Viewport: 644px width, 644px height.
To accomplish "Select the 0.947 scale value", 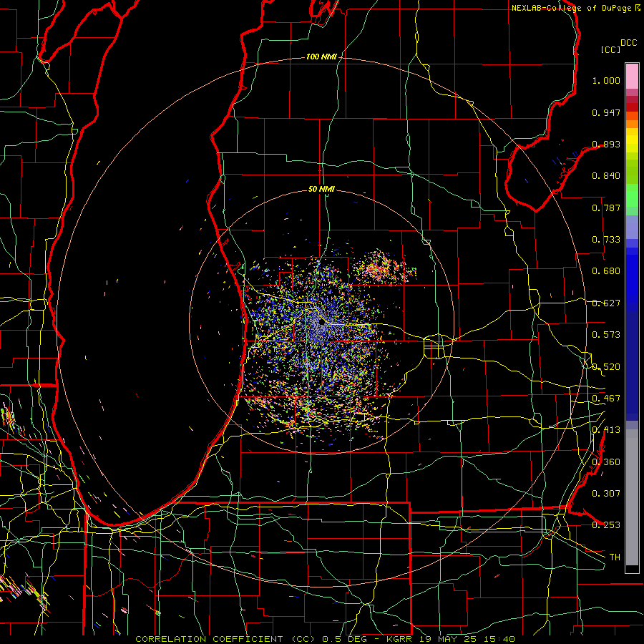I will pyautogui.click(x=606, y=112).
